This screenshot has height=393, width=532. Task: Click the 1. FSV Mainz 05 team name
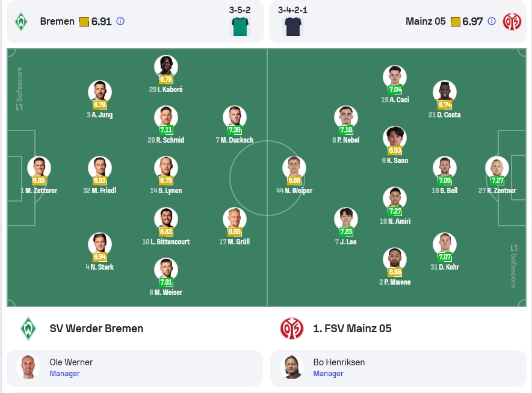352,329
